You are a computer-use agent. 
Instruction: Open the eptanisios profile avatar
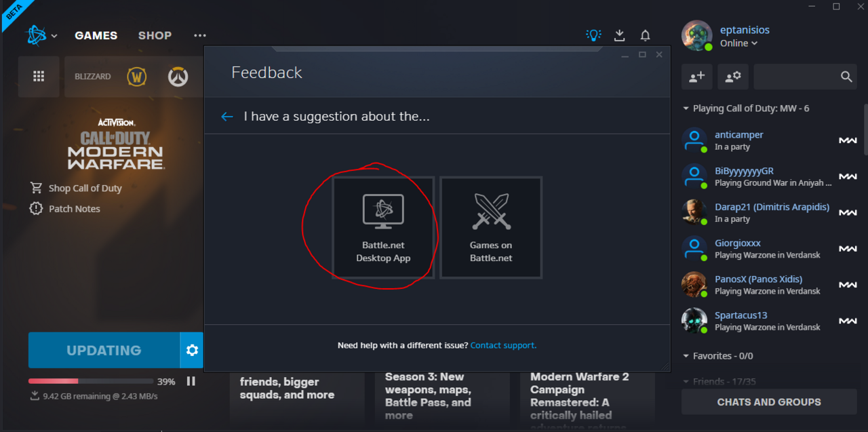697,36
